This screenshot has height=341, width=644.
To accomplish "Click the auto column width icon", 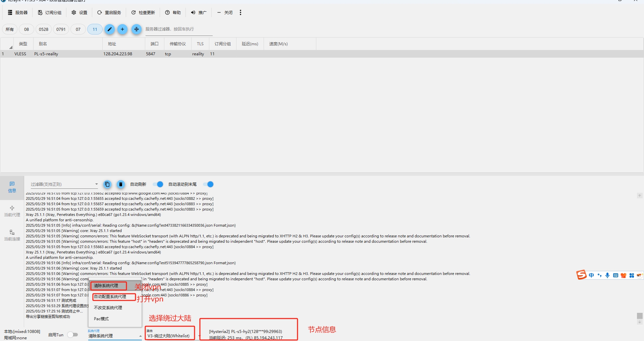I will (x=136, y=30).
